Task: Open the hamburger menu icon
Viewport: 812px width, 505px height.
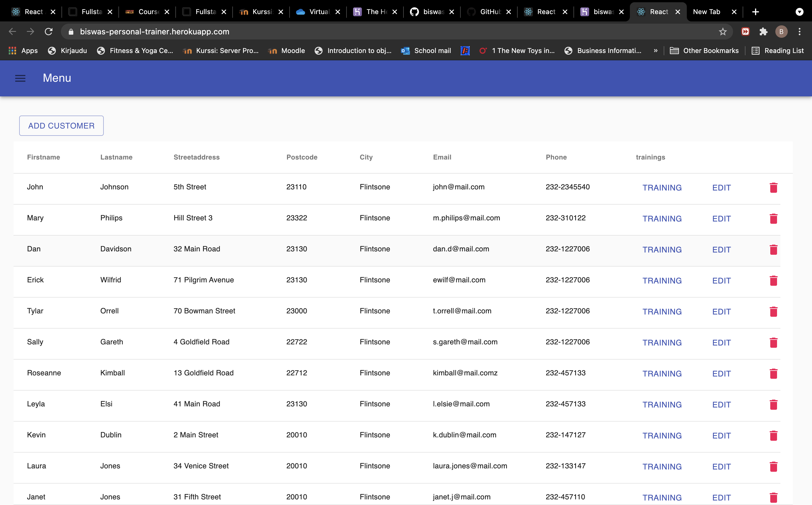Action: tap(20, 78)
